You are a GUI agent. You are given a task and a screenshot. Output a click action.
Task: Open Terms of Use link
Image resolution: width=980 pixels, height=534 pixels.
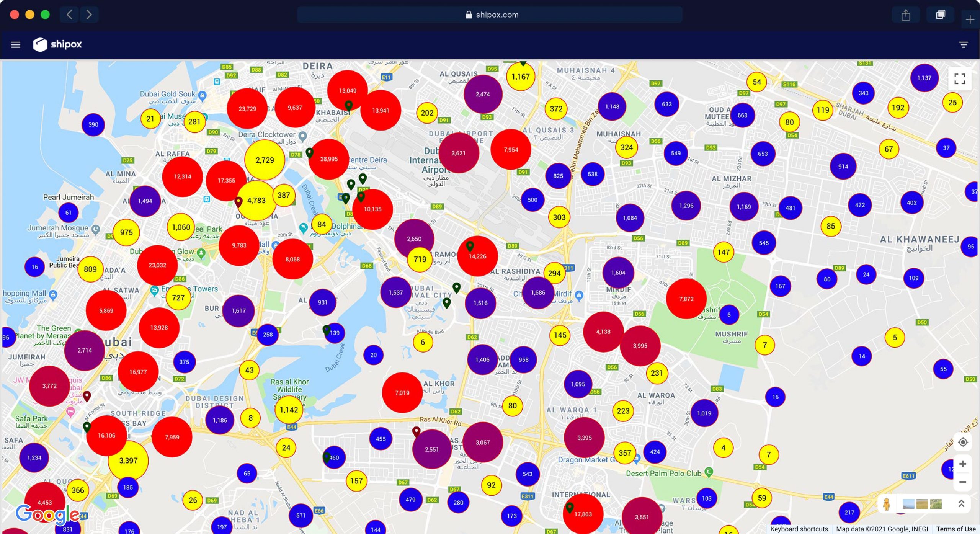(956, 529)
